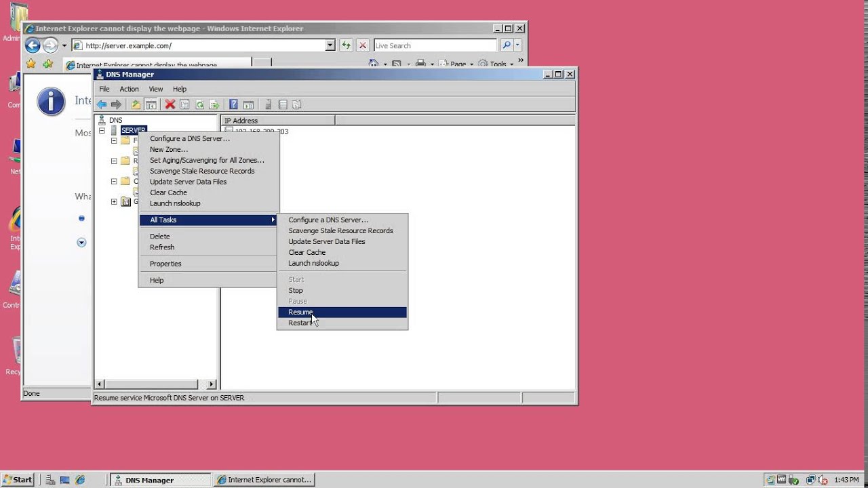Toggle Show/Hide Console Tree toolbar icon
Image resolution: width=868 pixels, height=488 pixels.
pyautogui.click(x=151, y=104)
